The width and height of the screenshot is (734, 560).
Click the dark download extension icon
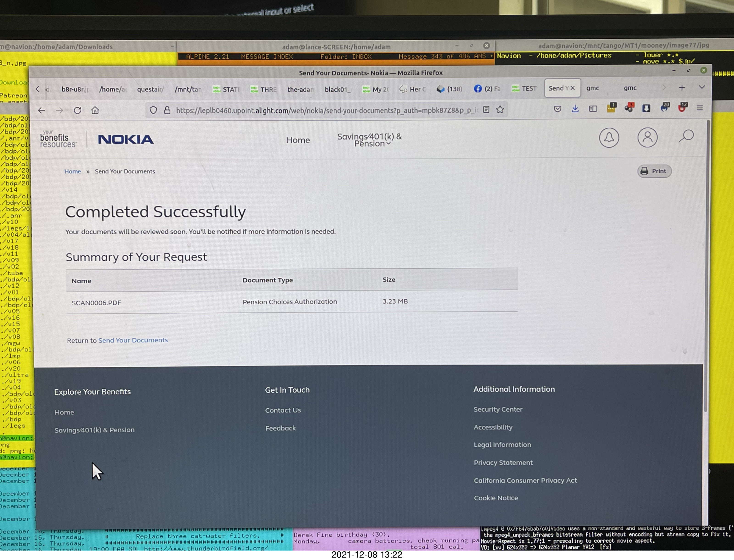[646, 108]
